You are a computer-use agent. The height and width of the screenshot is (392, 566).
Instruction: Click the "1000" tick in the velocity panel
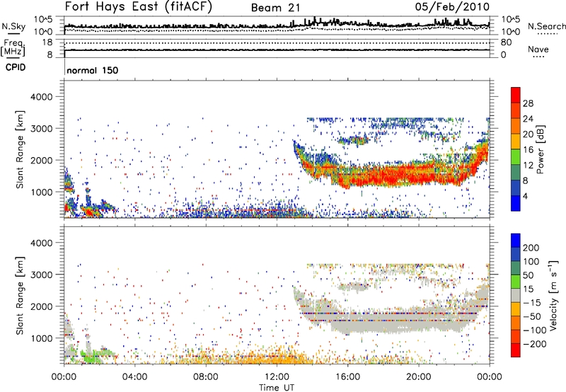coord(41,338)
